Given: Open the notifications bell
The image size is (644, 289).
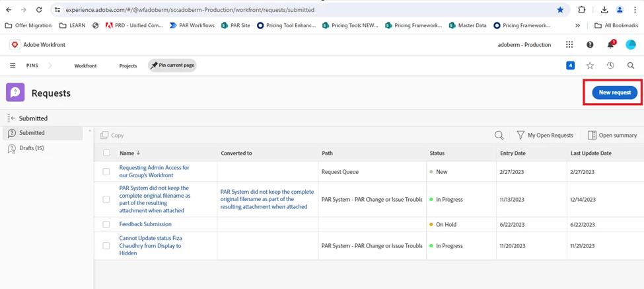Looking at the screenshot, I should [x=611, y=44].
